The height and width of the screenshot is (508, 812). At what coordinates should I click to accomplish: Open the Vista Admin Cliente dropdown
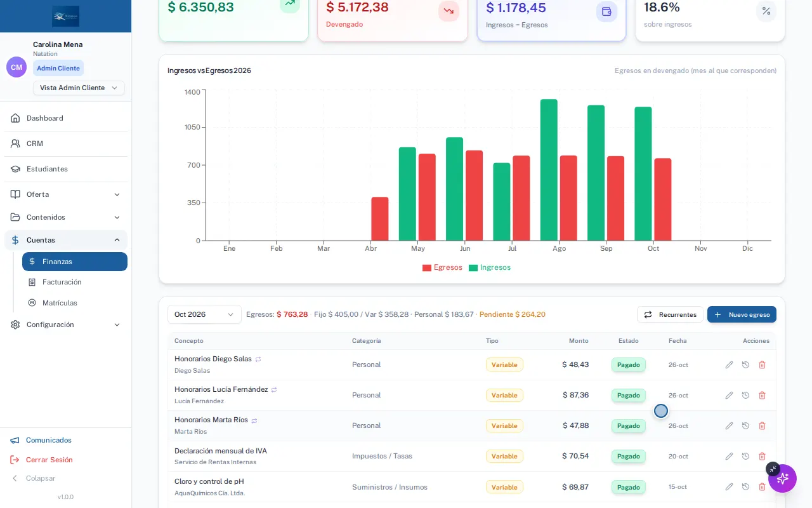tap(79, 88)
